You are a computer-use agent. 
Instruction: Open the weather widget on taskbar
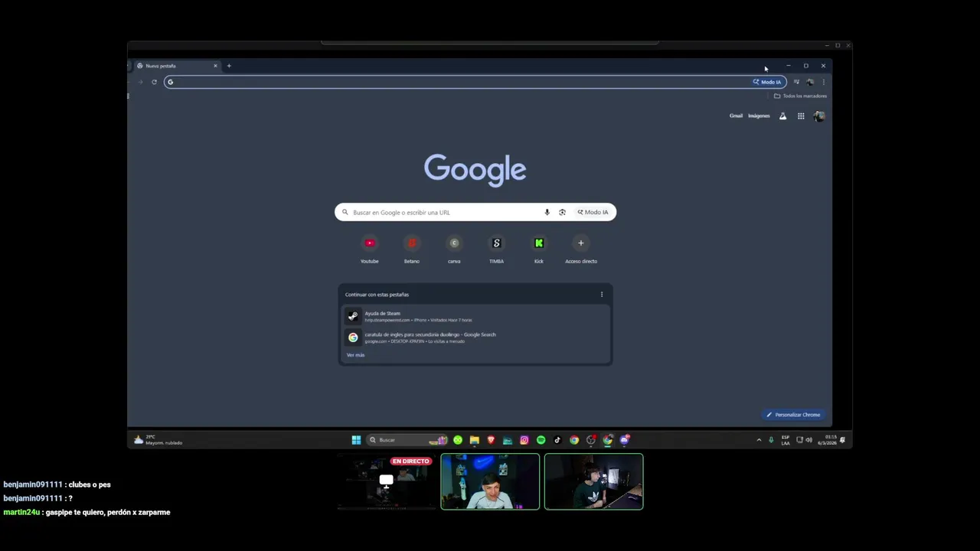click(x=158, y=440)
